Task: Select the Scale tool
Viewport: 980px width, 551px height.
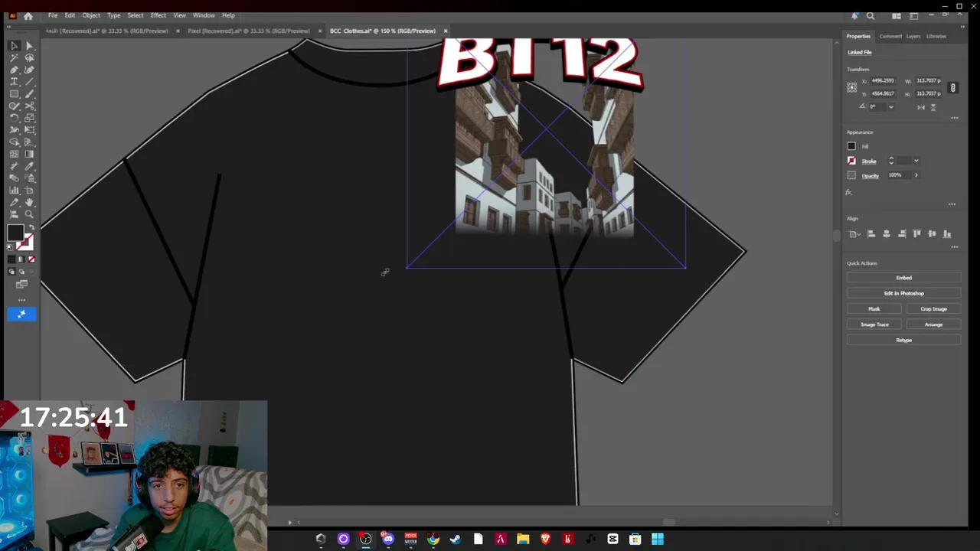Action: click(x=29, y=118)
